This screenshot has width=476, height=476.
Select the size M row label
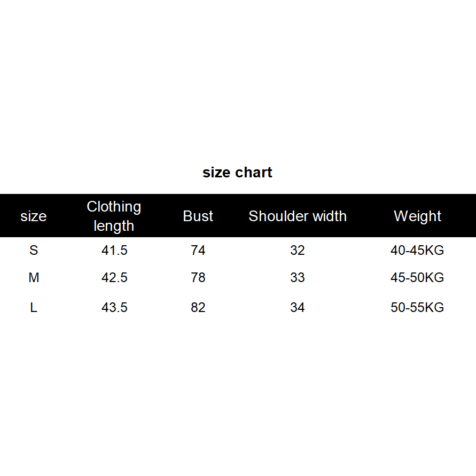(x=34, y=278)
